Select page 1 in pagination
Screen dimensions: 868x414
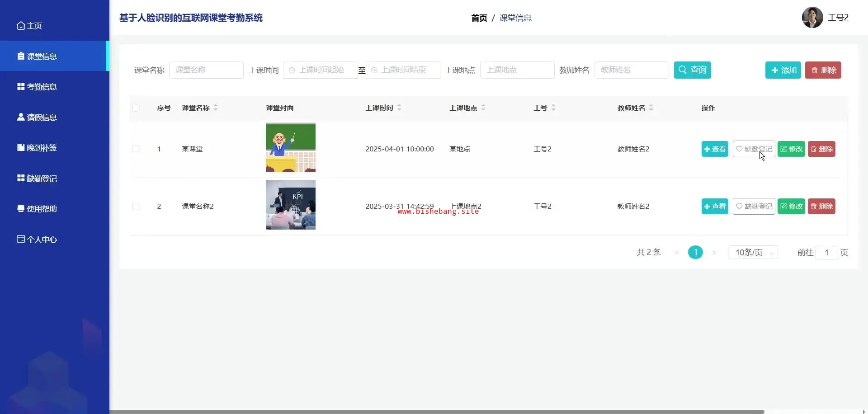tap(695, 252)
